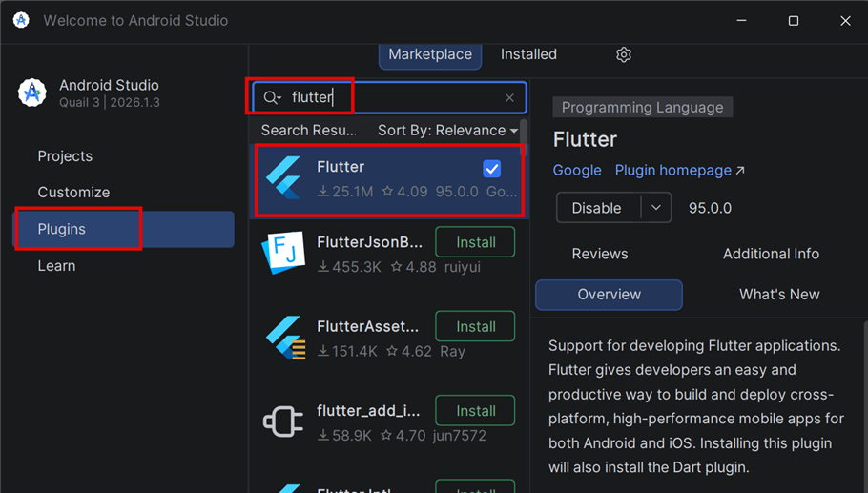
Task: Open the Reviews tab
Action: tap(600, 254)
